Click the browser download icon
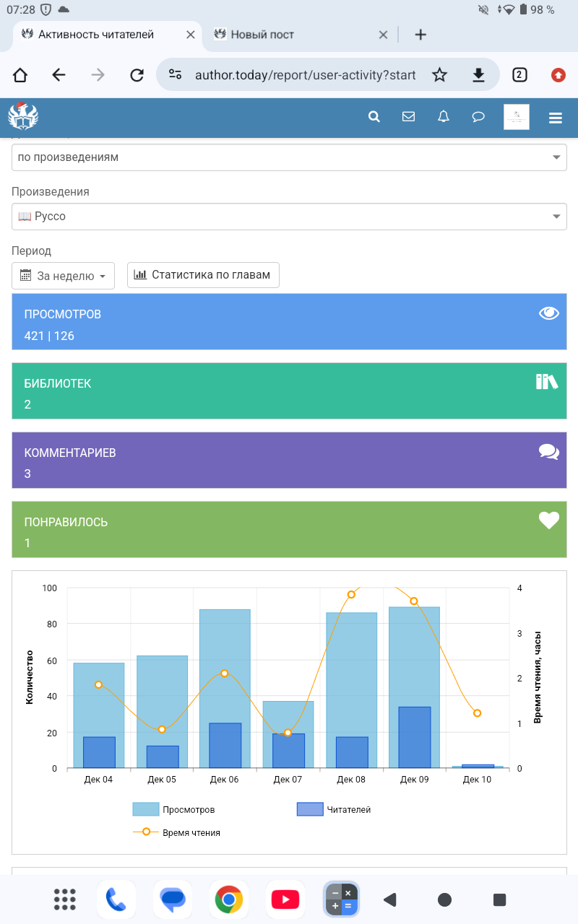Screen dimensions: 578x924 pos(478,75)
